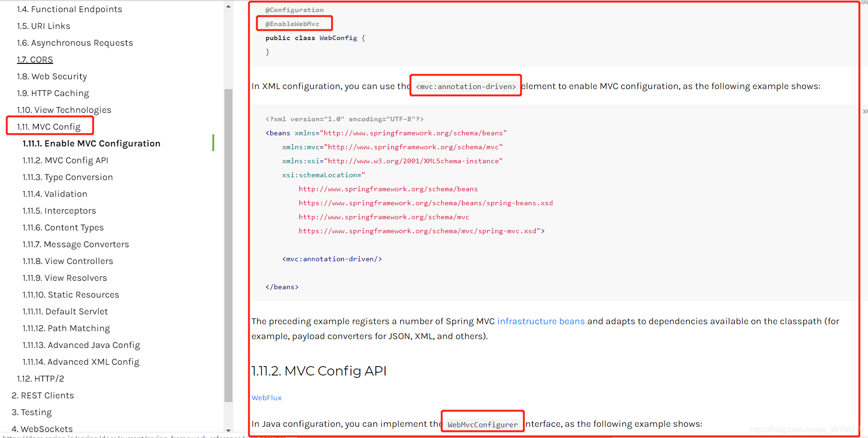The height and width of the screenshot is (438, 868).
Task: Open the WebSockets chapter
Action: (42, 428)
